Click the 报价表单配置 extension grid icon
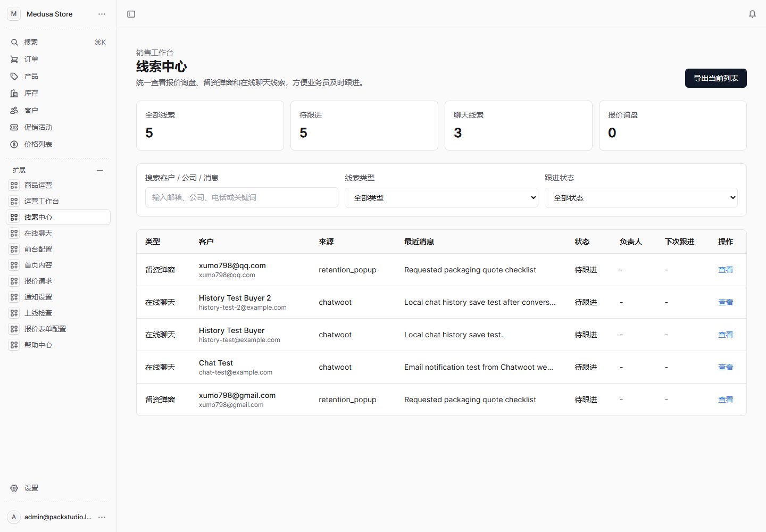Image resolution: width=766 pixels, height=532 pixels. click(x=14, y=329)
